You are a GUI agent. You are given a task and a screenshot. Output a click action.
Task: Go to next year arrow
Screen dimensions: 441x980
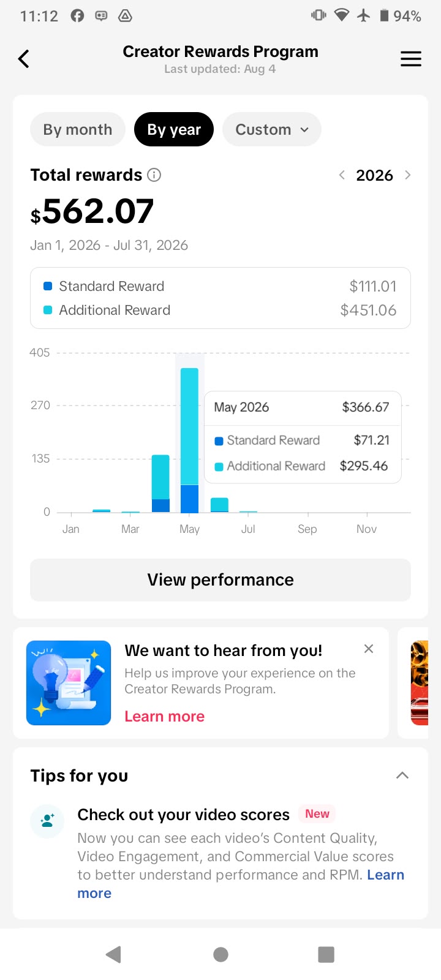coord(408,175)
